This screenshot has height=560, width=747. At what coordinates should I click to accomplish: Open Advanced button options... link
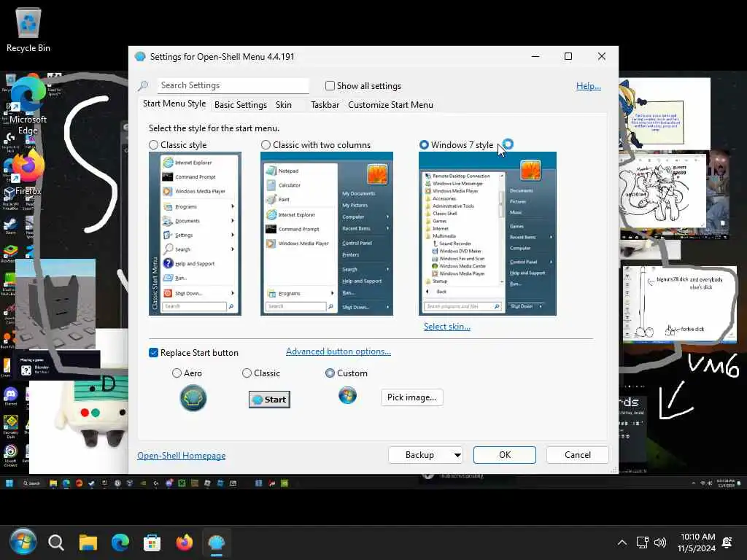click(338, 351)
